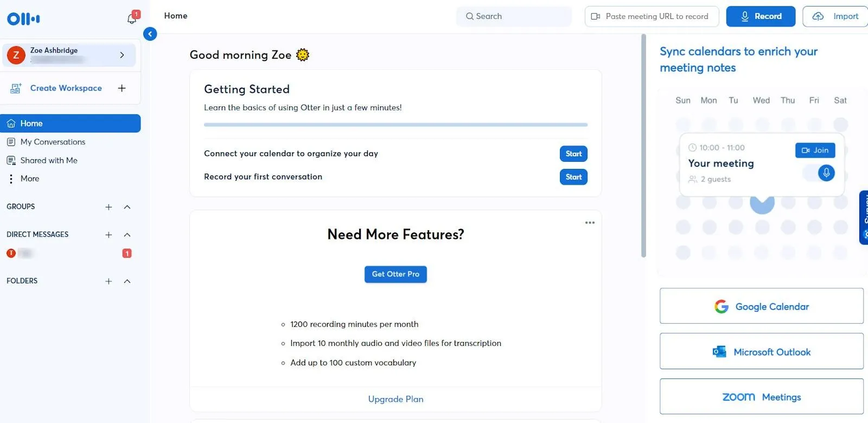
Task: Follow the Upgrade Plan link
Action: (395, 399)
